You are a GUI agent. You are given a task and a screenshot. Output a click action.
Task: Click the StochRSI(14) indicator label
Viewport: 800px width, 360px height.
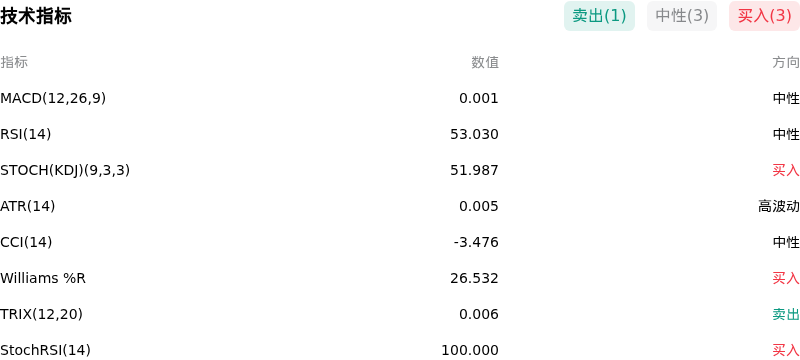[x=45, y=350]
